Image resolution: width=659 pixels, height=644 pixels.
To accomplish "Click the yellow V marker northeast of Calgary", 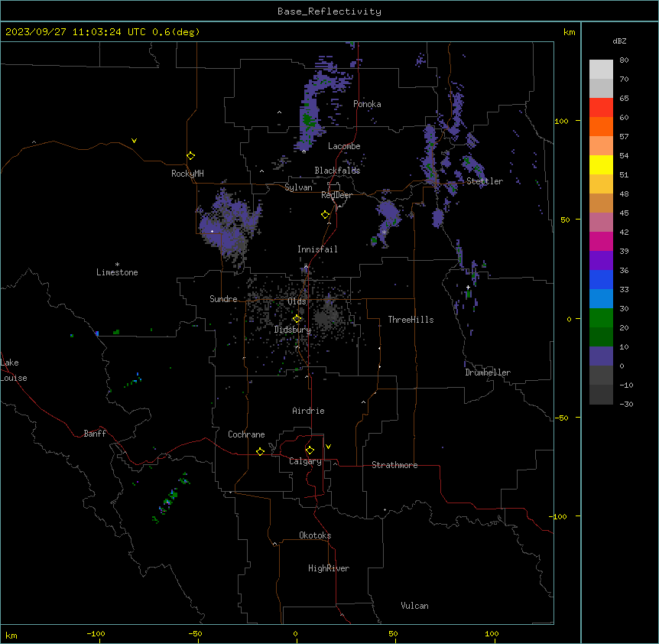I will (328, 447).
